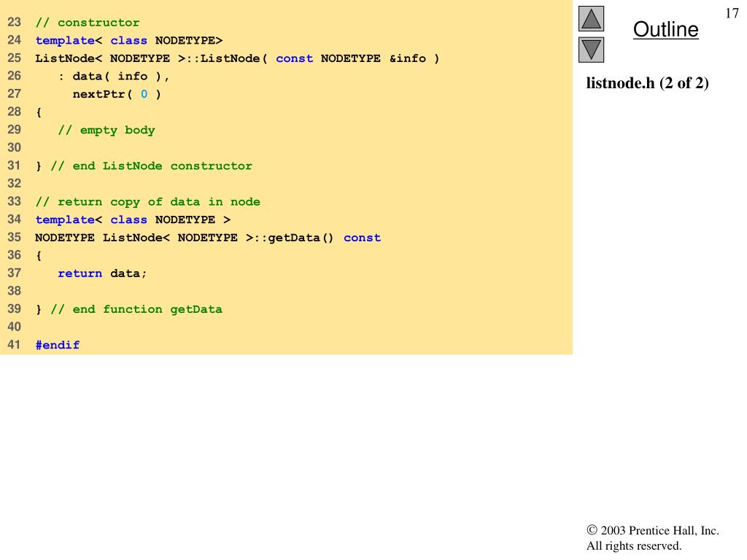
Task: Click the 'listnode.h (2 of 2)' heading
Action: pyautogui.click(x=647, y=83)
